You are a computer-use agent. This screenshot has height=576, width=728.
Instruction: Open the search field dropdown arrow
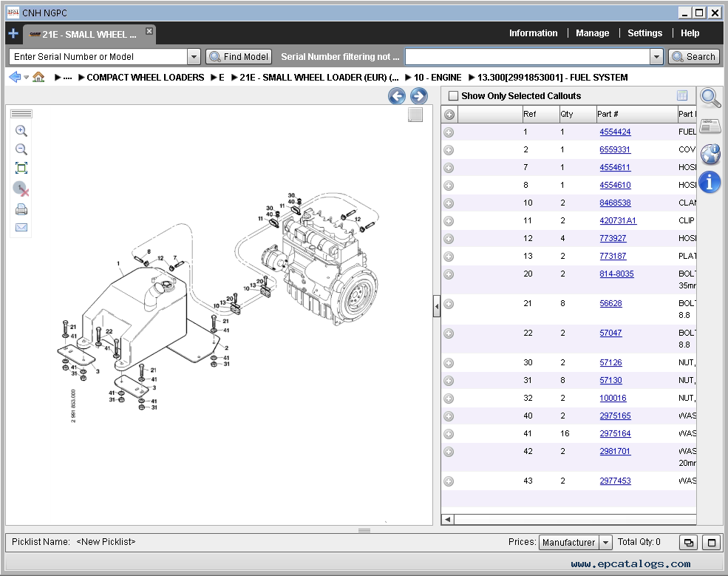[656, 57]
